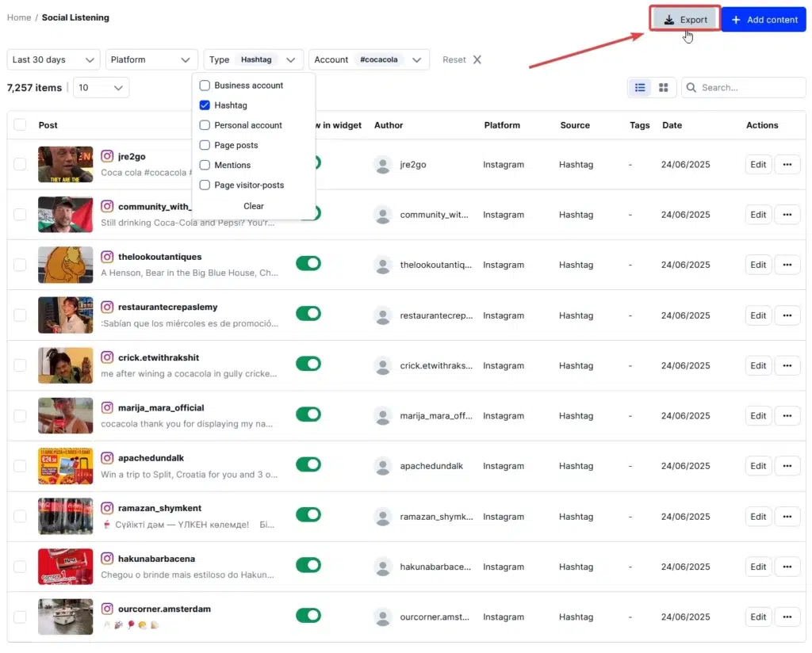Open more actions for thelookoutantiques post
This screenshot has height=653, width=812.
(x=787, y=265)
